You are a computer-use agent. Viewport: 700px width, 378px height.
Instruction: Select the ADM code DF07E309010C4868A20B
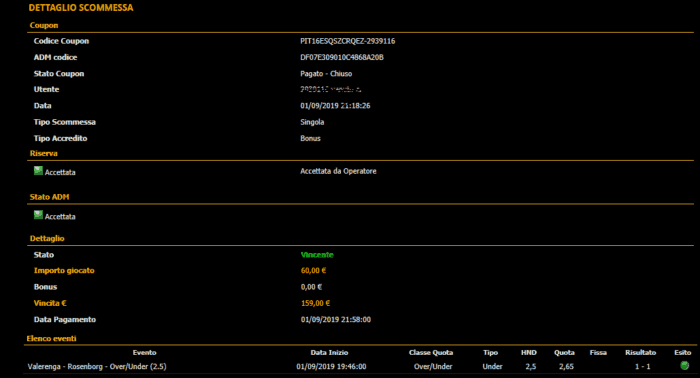[342, 57]
